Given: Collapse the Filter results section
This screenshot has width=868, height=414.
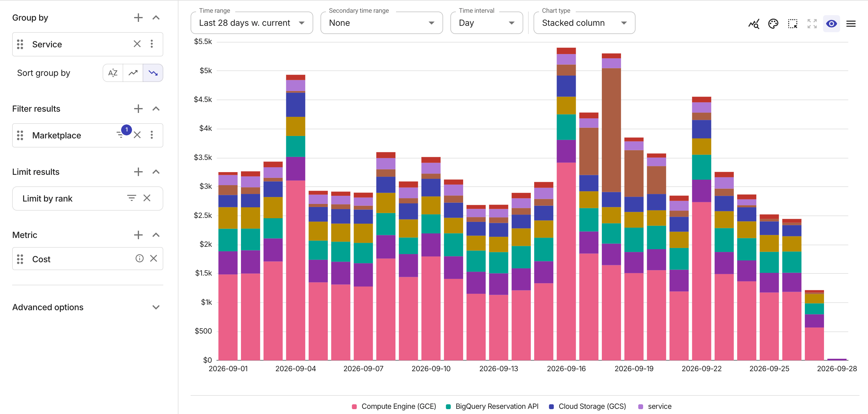Looking at the screenshot, I should click(x=156, y=108).
